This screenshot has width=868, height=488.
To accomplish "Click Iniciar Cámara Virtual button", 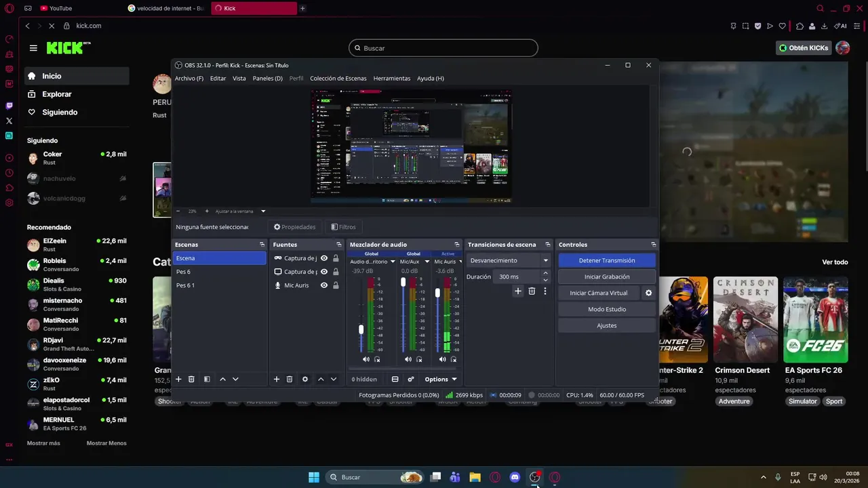I will 599,293.
